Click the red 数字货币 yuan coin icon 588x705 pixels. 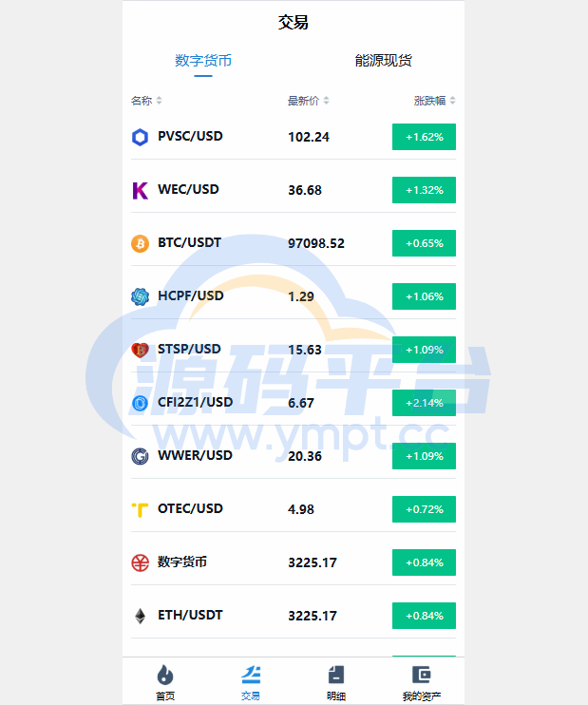coord(140,562)
